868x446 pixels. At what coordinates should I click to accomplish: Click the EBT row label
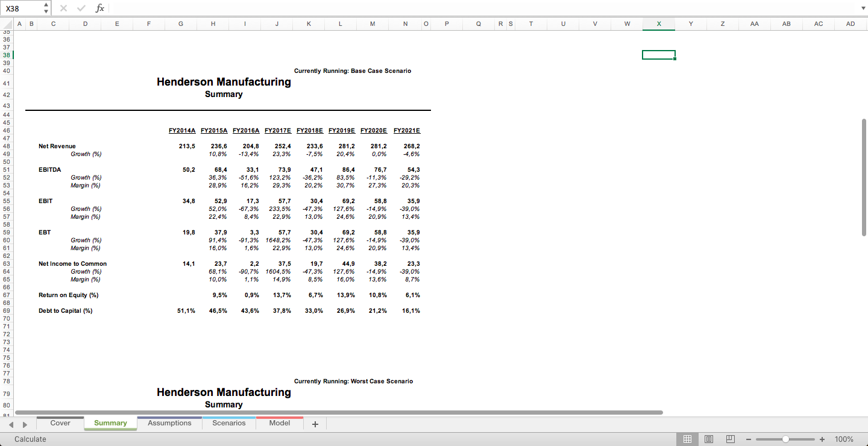pyautogui.click(x=45, y=233)
